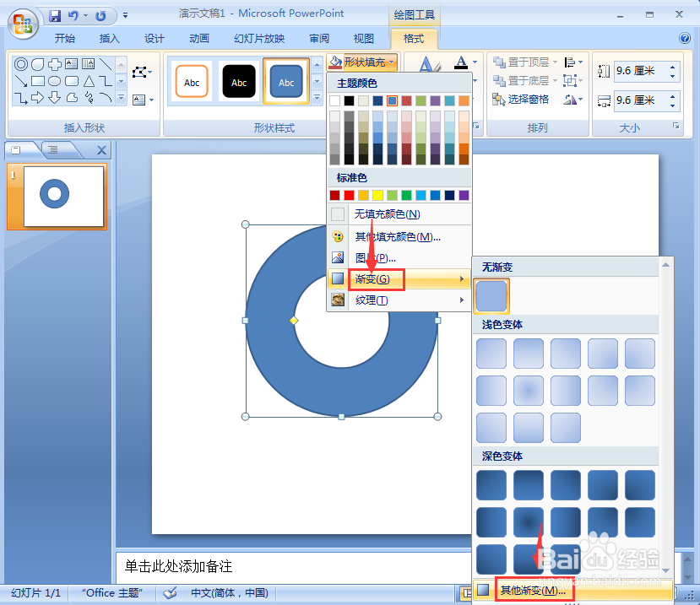Pick the black theme color swatch
The height and width of the screenshot is (605, 700).
click(349, 101)
